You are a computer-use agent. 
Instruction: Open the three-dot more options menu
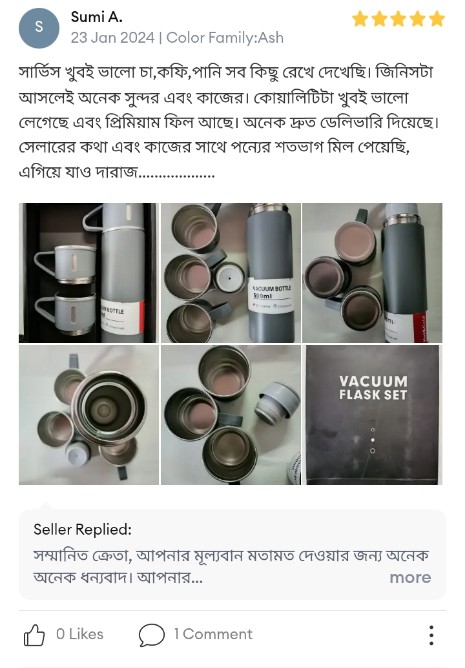tap(431, 635)
